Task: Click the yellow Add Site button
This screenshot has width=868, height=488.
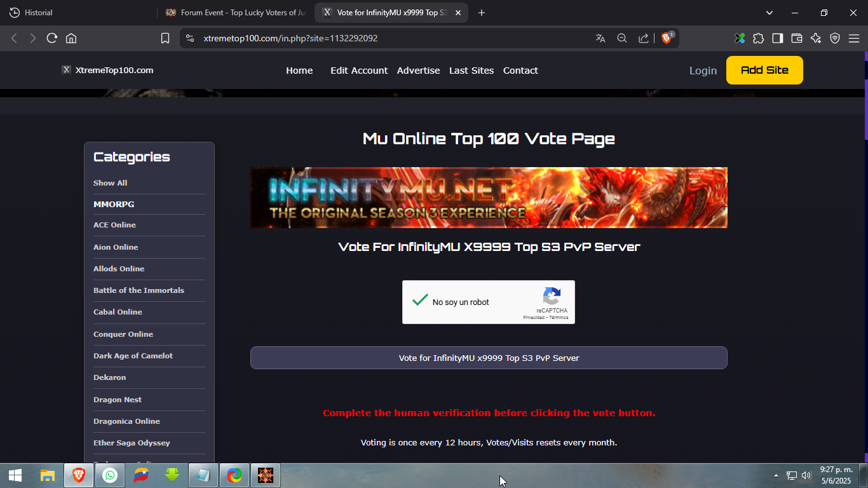Action: [x=764, y=70]
